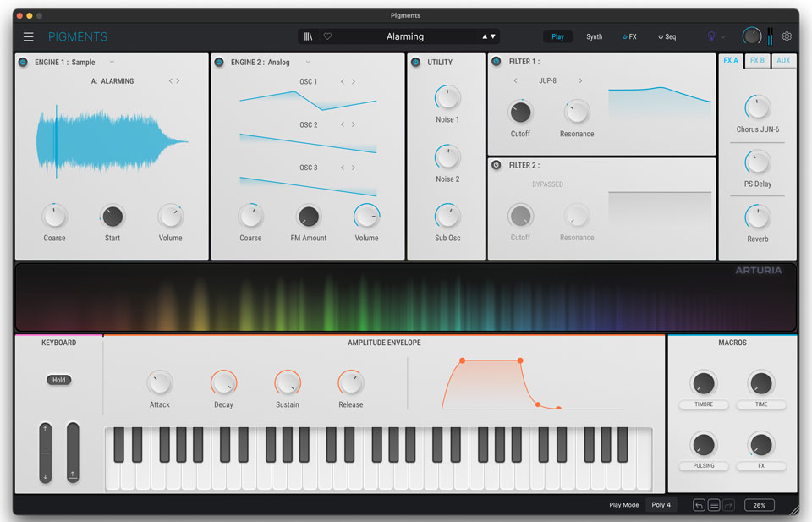Click the sound design tips lightbulb icon
This screenshot has height=522, width=812.
[x=711, y=36]
